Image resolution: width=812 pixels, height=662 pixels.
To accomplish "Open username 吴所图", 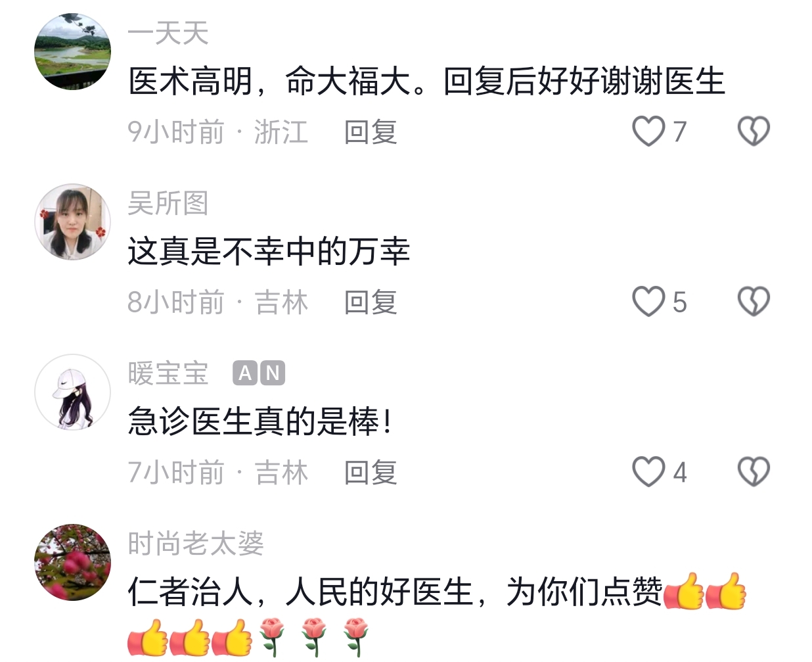I will pyautogui.click(x=168, y=203).
